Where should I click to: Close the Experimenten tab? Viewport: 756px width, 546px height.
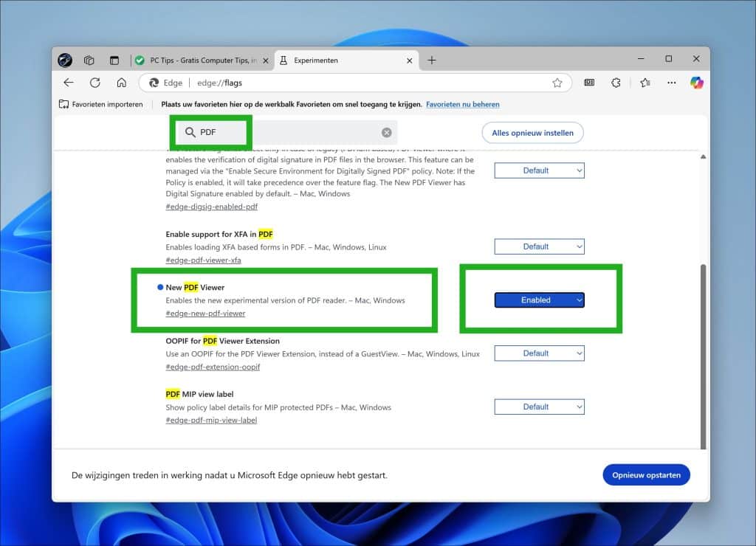(x=409, y=61)
